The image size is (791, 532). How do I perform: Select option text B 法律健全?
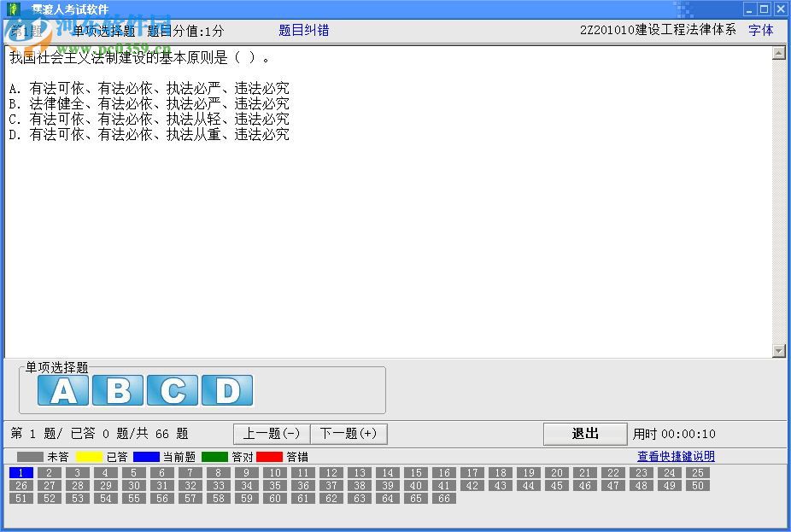tap(56, 104)
